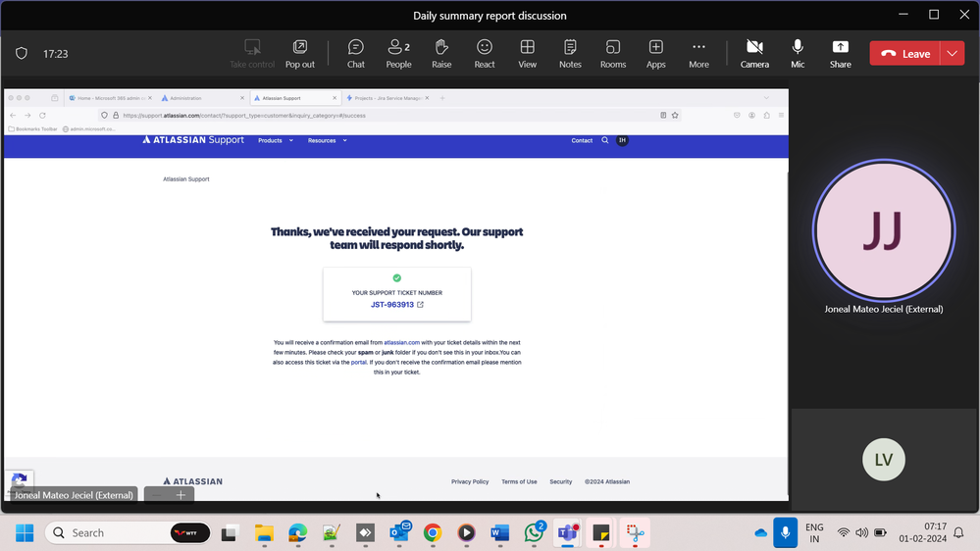Click the Contact link in Atlassian header
Image resolution: width=980 pixels, height=551 pixels.
[x=582, y=140]
